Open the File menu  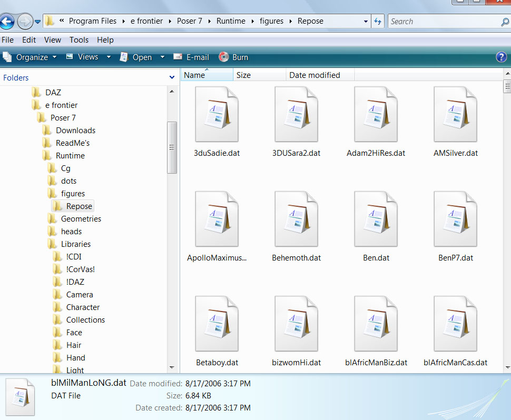click(x=8, y=40)
